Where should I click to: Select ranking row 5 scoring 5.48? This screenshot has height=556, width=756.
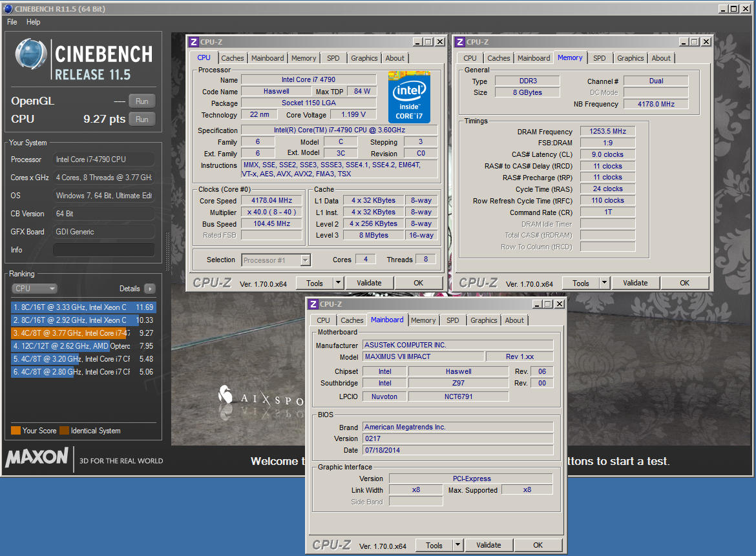tap(83, 359)
